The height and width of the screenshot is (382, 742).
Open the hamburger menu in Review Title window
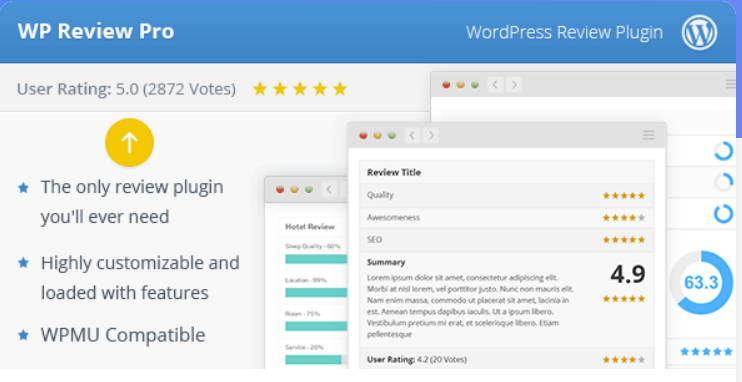tap(648, 135)
